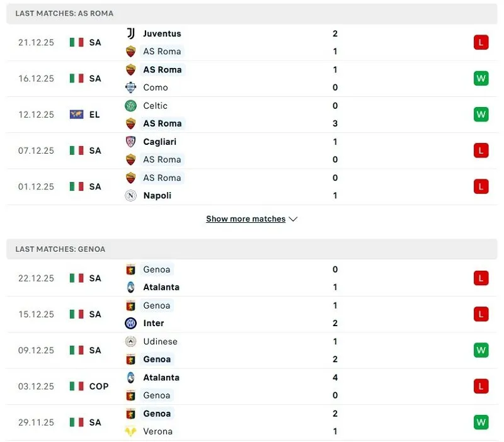504x442 pixels.
Task: Open the W result badge for the Como match
Action: [x=481, y=78]
